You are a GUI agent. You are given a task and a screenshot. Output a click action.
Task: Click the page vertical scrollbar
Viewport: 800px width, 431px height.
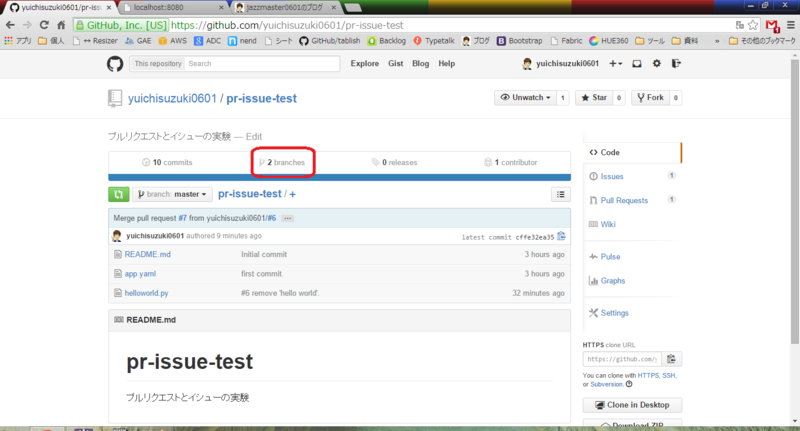795,201
